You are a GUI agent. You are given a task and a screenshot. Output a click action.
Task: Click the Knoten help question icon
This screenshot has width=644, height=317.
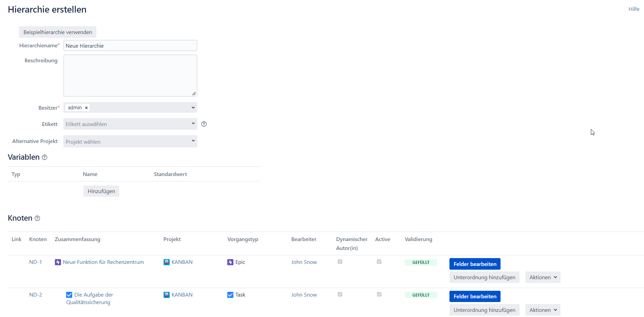[37, 218]
